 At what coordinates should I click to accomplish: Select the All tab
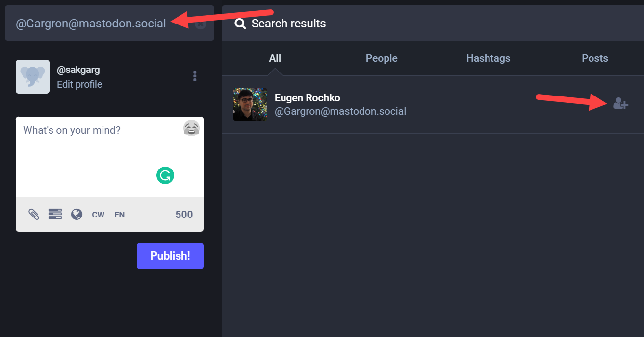pyautogui.click(x=275, y=58)
